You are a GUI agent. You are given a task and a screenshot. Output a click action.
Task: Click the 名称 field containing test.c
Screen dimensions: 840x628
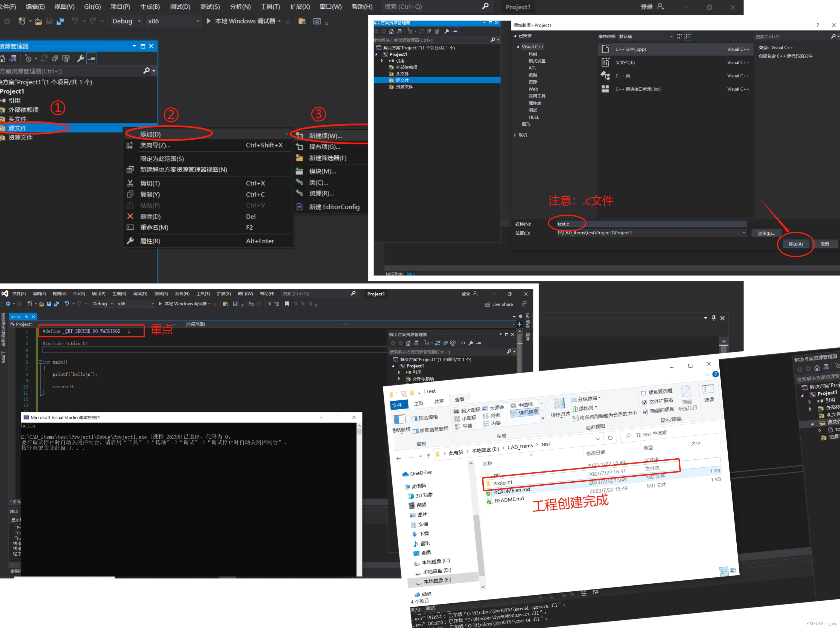coord(651,224)
